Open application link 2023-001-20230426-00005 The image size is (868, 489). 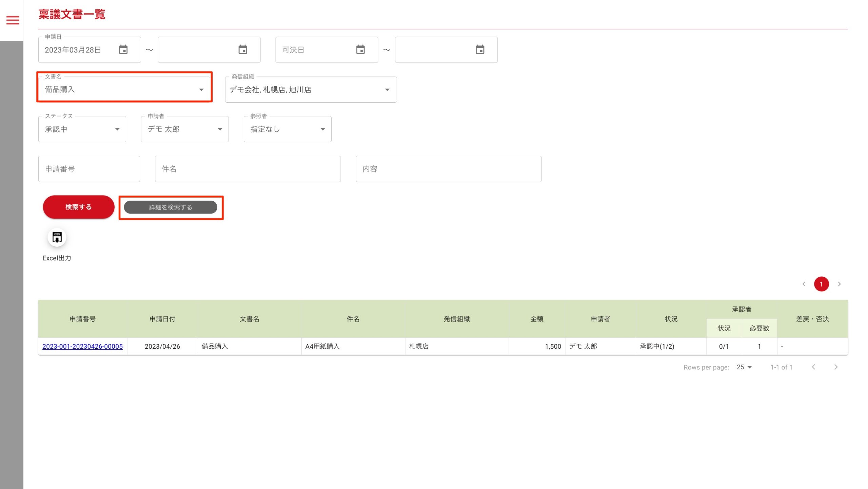82,346
